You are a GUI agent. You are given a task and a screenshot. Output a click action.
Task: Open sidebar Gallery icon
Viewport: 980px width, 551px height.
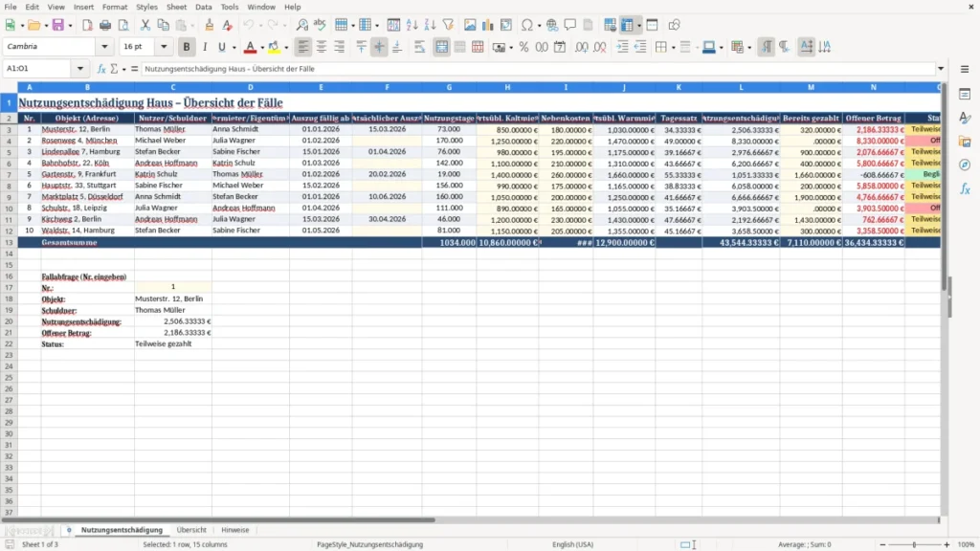[965, 142]
